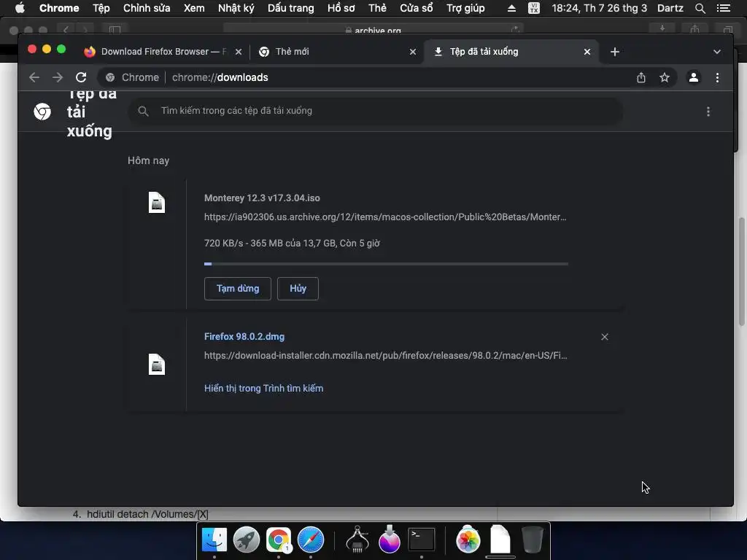Remove Firefox 98.0.2.dmg from the list

click(605, 337)
